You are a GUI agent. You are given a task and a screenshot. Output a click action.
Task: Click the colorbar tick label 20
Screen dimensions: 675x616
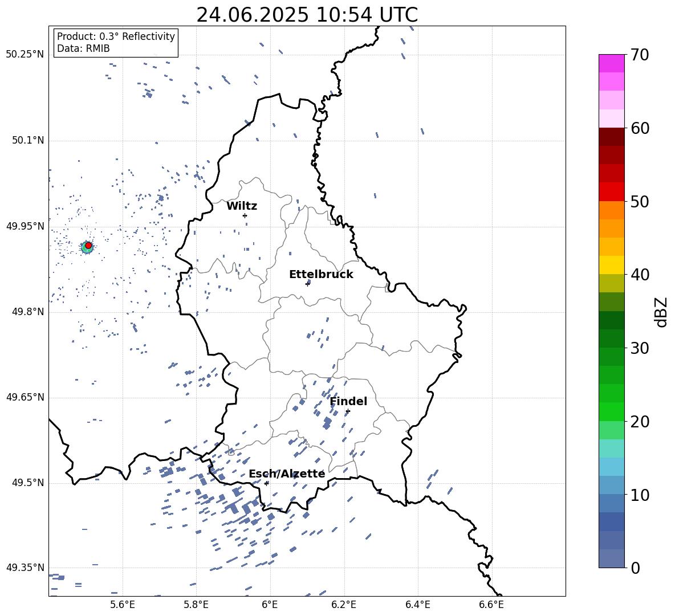640,422
